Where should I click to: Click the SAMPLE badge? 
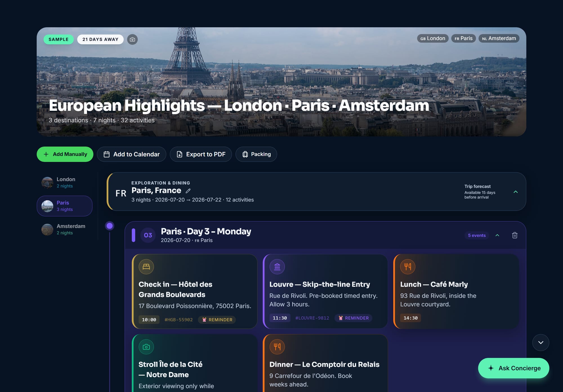[x=59, y=39]
